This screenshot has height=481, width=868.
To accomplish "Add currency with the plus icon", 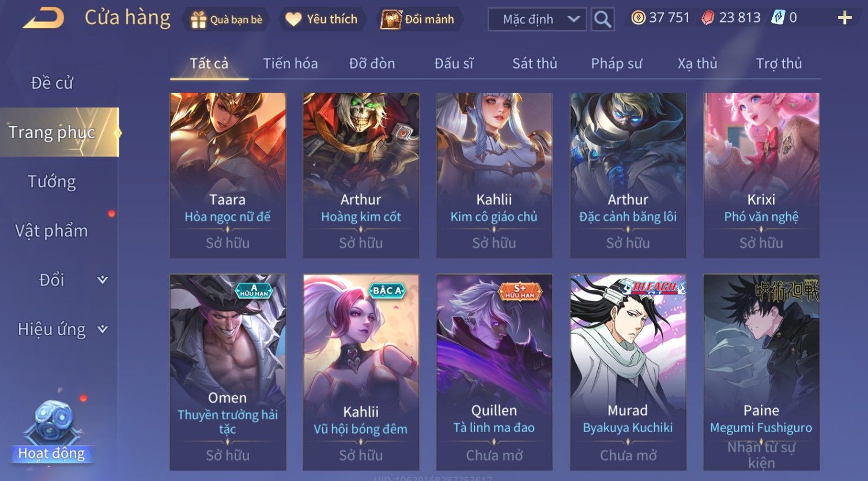I will pyautogui.click(x=844, y=18).
